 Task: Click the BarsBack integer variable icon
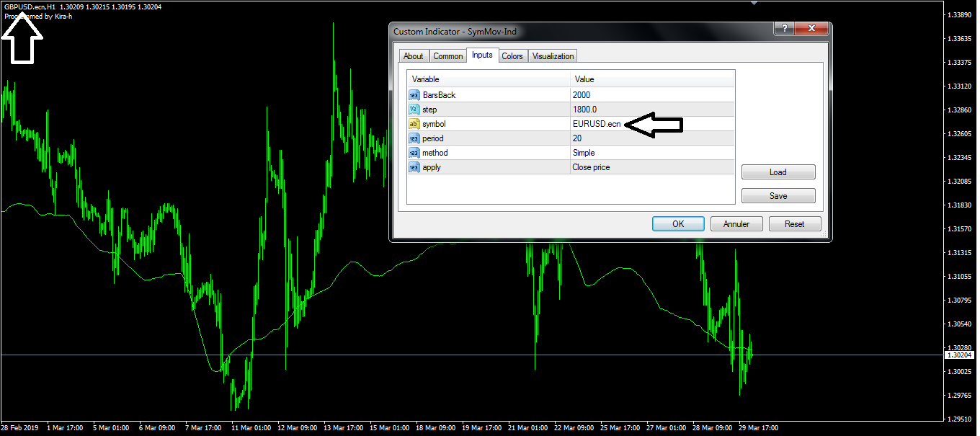pos(414,95)
